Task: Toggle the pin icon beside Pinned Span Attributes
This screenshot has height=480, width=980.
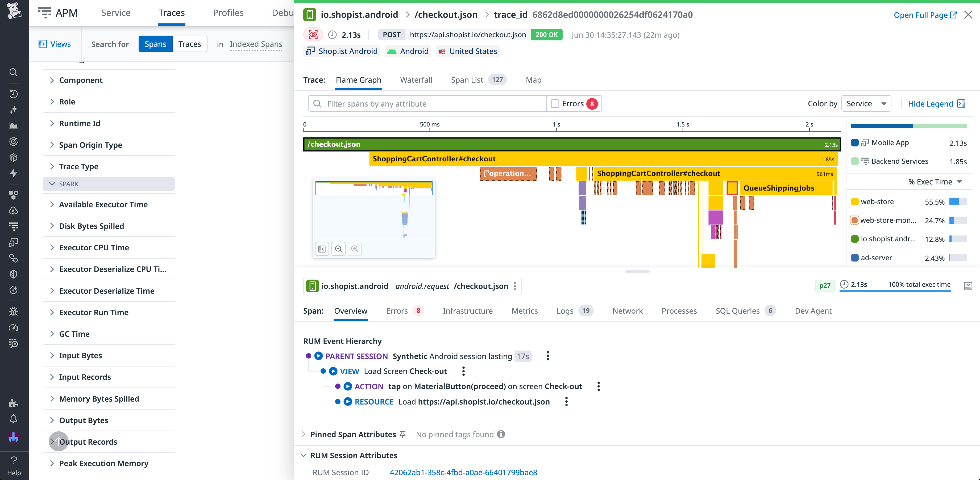Action: point(403,434)
